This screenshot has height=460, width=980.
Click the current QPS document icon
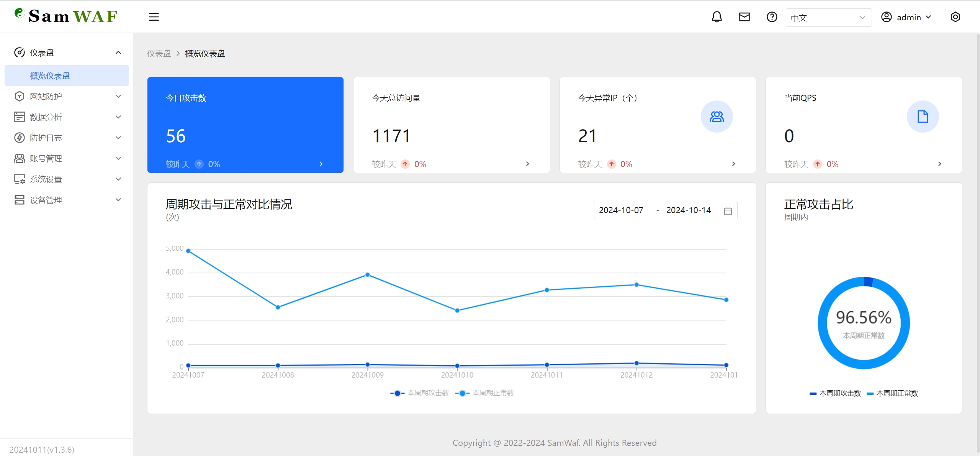tap(921, 117)
